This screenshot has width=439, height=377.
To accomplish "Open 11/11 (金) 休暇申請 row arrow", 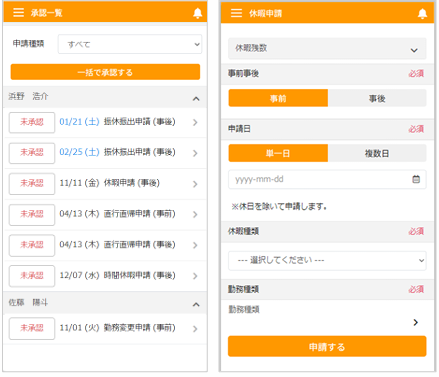I will pyautogui.click(x=195, y=184).
